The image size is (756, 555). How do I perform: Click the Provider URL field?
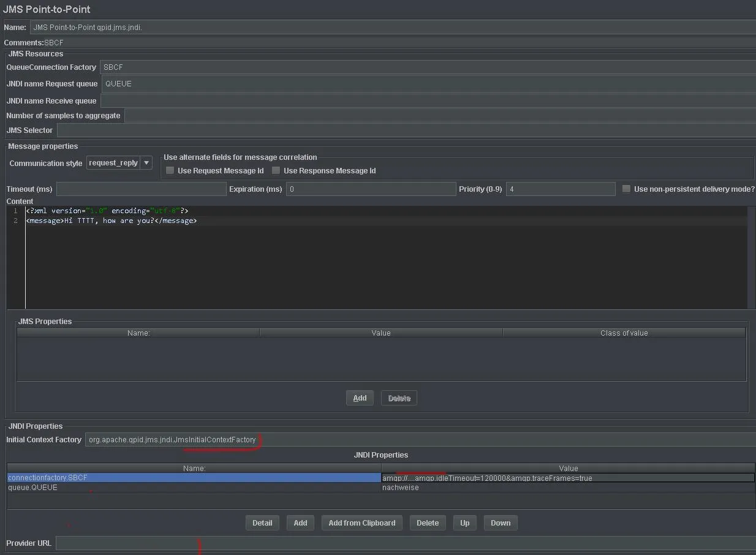point(406,543)
